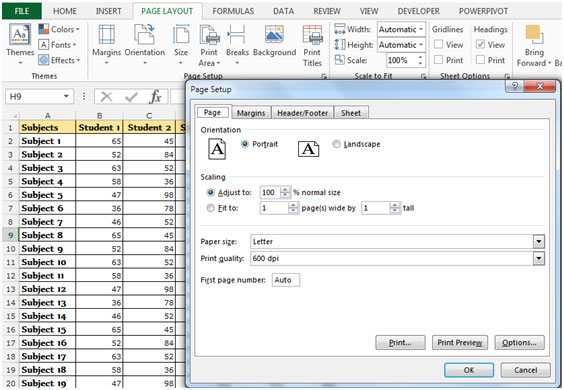Screen dimensions: 564x390
Task: Select row header 9
Action: point(10,235)
